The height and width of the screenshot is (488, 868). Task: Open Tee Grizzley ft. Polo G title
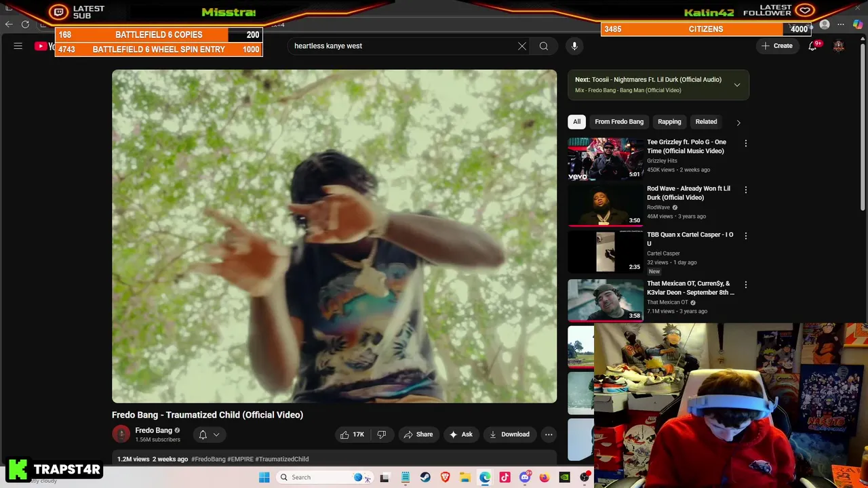point(686,146)
